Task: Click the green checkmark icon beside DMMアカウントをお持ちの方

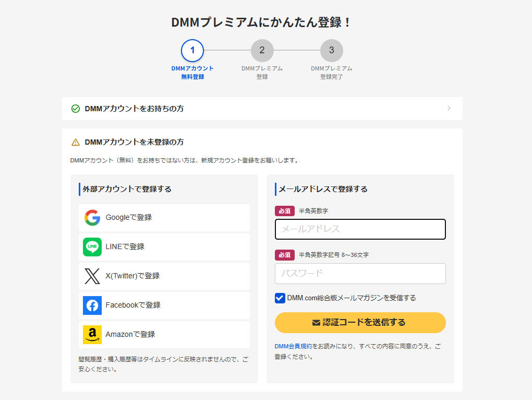Action: [x=76, y=109]
